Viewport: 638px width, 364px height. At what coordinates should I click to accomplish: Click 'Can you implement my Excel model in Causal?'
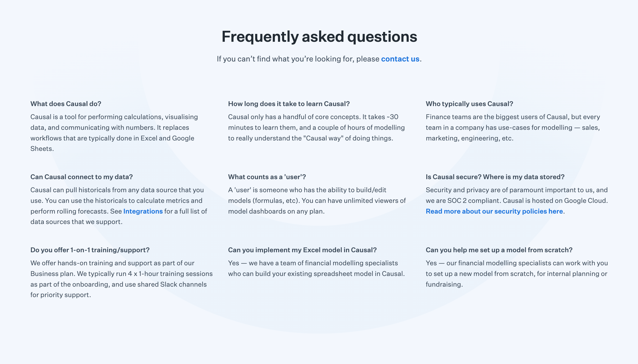pyautogui.click(x=302, y=250)
